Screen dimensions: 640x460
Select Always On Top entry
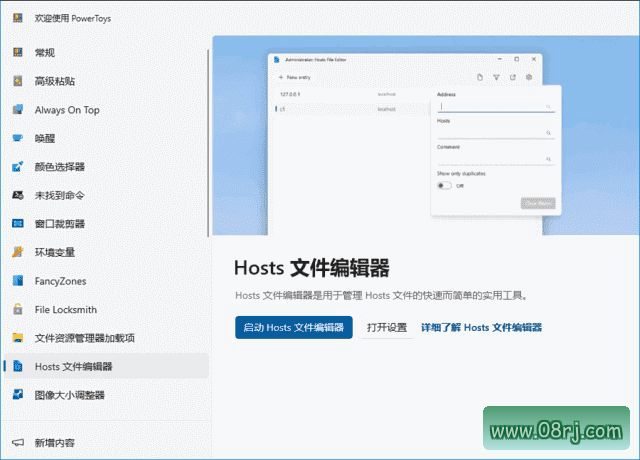[107, 109]
